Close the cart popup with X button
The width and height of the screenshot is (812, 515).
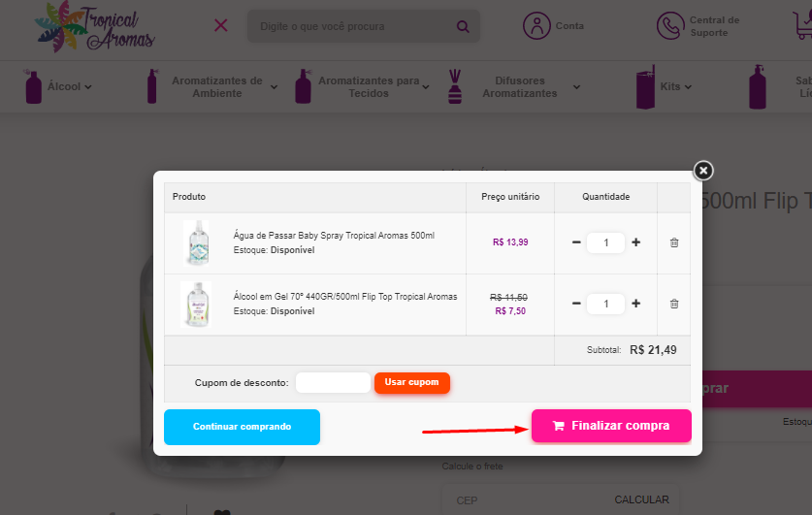[703, 171]
